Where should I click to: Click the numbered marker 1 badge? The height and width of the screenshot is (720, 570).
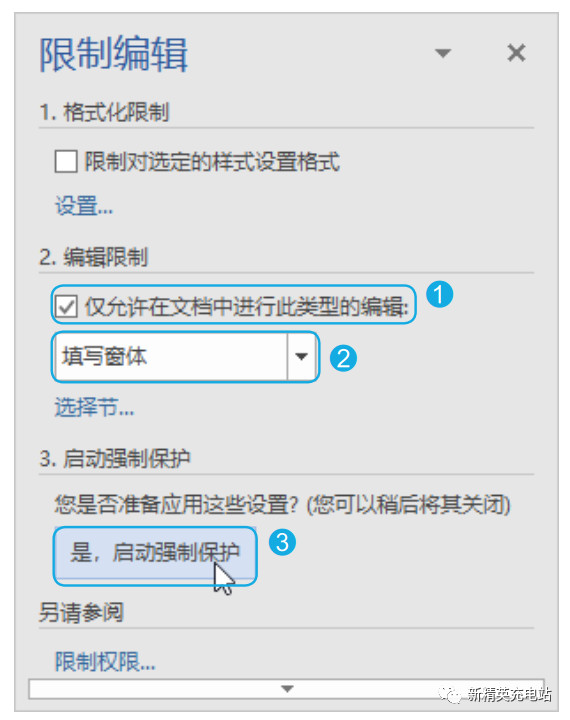[440, 294]
